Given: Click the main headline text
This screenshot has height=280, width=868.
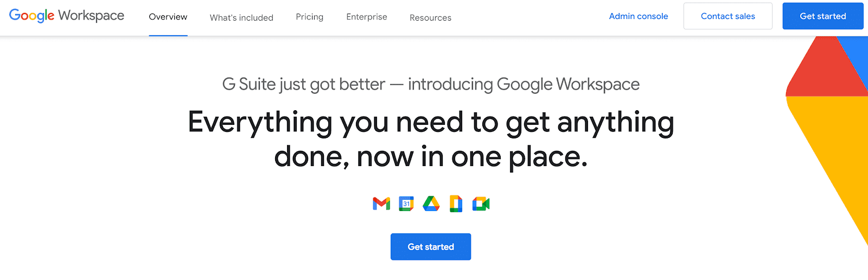Looking at the screenshot, I should click(x=431, y=139).
